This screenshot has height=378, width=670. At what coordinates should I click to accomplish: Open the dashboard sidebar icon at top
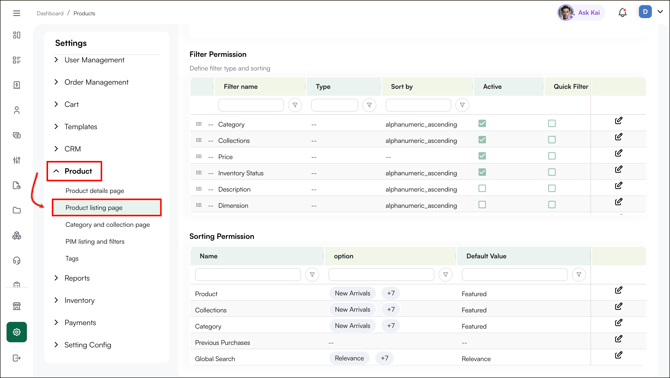[x=17, y=35]
